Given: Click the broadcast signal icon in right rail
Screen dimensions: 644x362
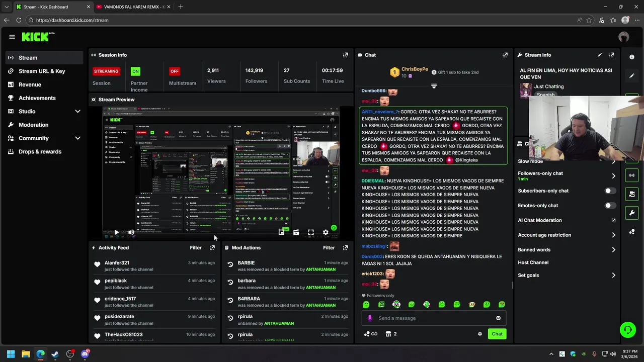Looking at the screenshot, I should pos(632,175).
